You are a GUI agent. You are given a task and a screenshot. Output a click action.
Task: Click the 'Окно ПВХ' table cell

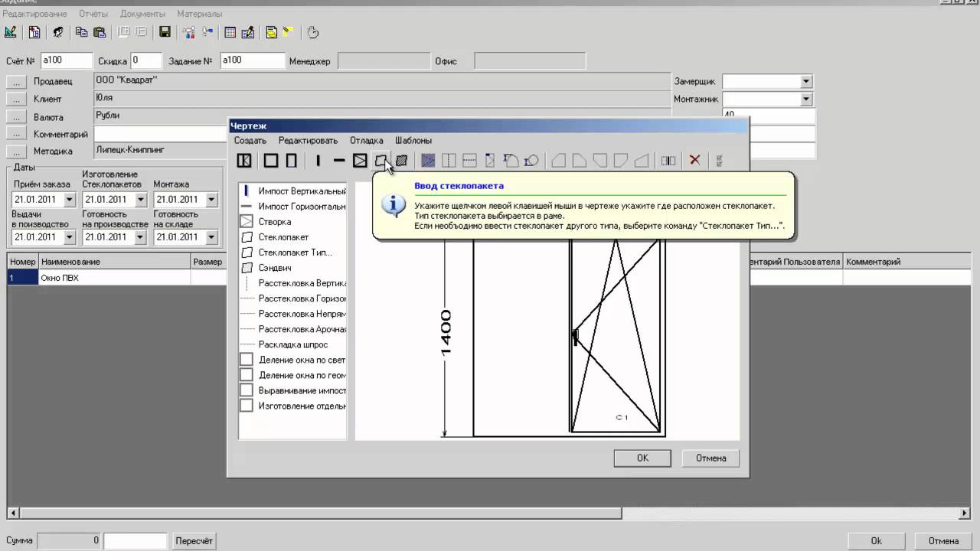pyautogui.click(x=114, y=278)
